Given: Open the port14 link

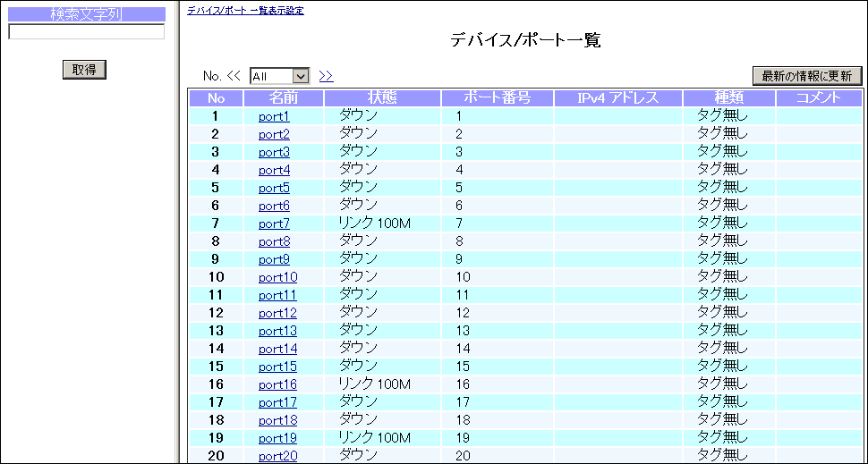Looking at the screenshot, I should click(x=278, y=349).
